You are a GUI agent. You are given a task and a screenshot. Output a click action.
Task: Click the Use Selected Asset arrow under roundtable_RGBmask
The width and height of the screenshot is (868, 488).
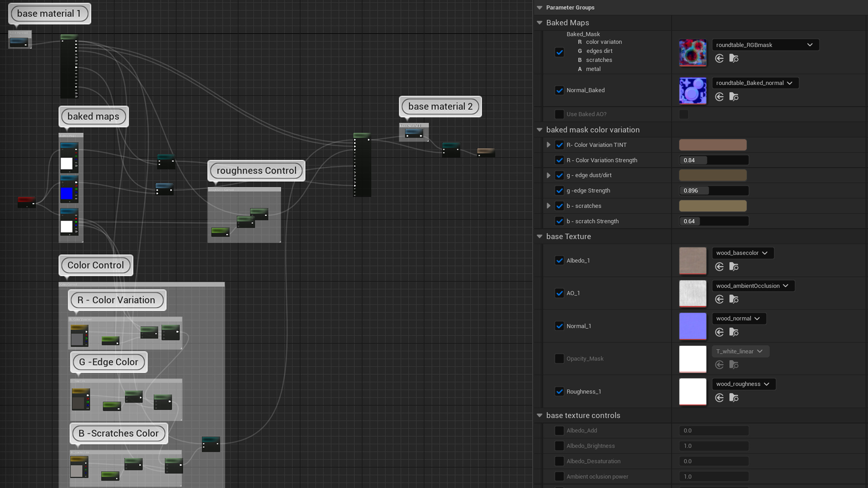tap(719, 58)
